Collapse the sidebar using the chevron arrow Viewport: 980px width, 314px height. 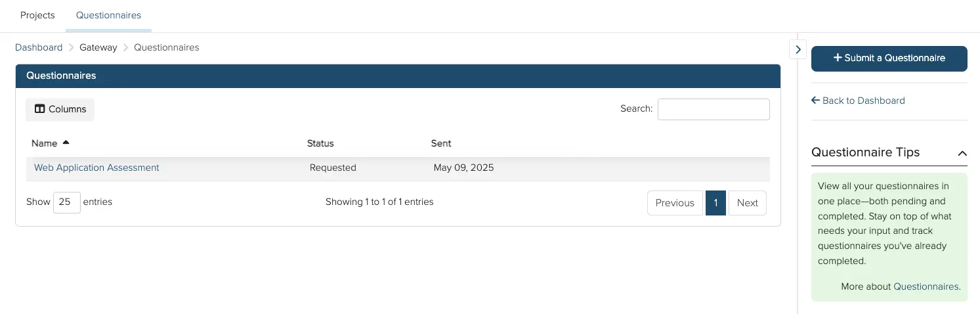click(x=798, y=49)
